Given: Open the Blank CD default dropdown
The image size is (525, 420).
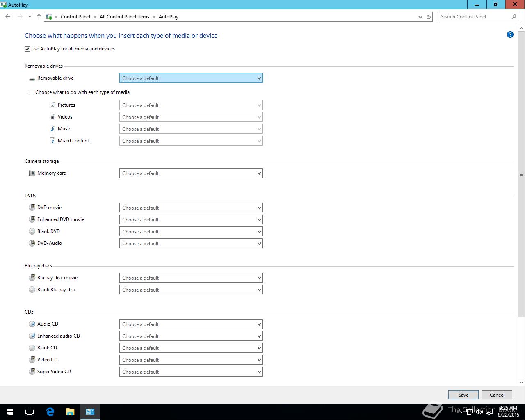Looking at the screenshot, I should point(191,348).
